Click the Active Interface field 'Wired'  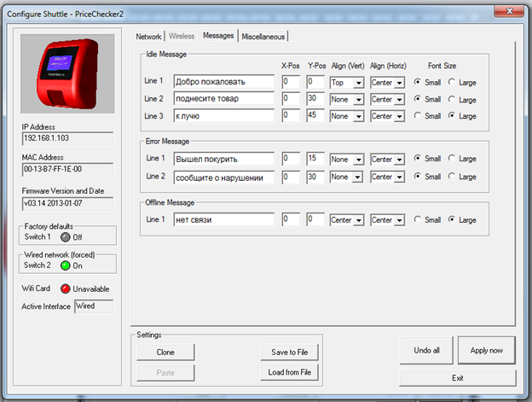(94, 306)
